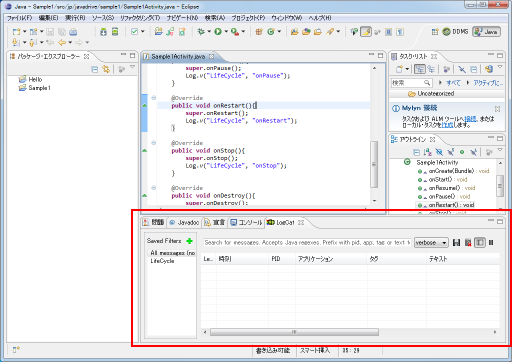The image size is (512, 362).
Task: Collapse the onRestart method fold marker in the editor
Action: (154, 98)
